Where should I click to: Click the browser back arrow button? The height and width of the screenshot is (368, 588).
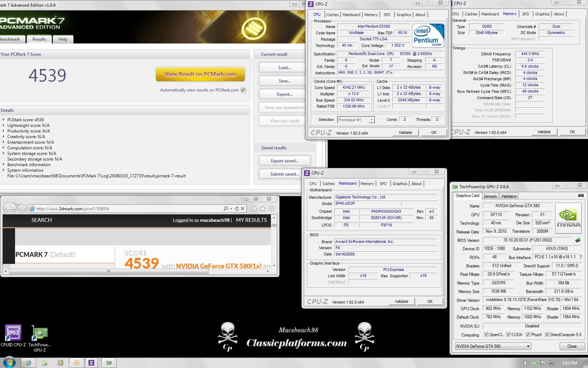[10, 209]
